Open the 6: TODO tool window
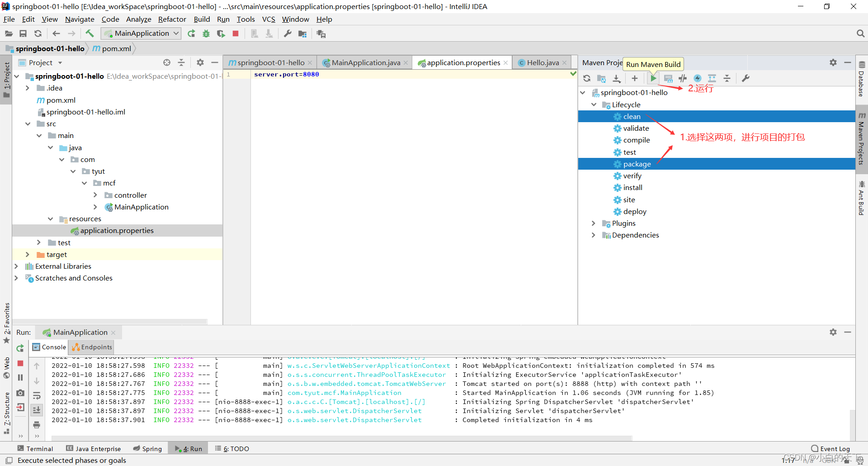The image size is (868, 466). click(x=232, y=449)
